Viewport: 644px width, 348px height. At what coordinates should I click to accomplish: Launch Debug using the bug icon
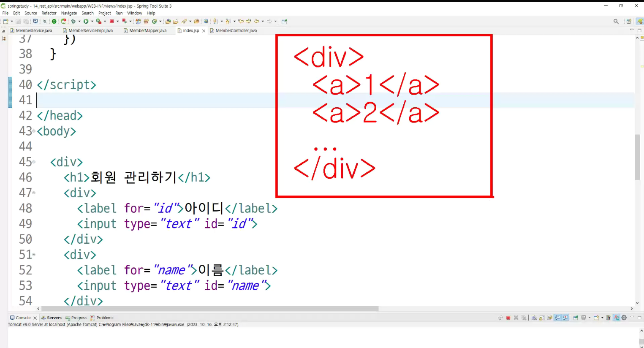73,21
